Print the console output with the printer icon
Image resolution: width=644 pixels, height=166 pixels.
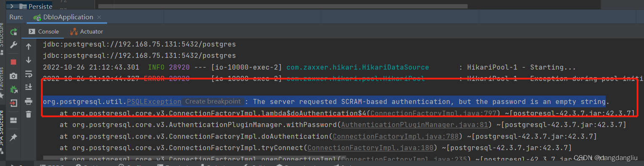coord(29,101)
